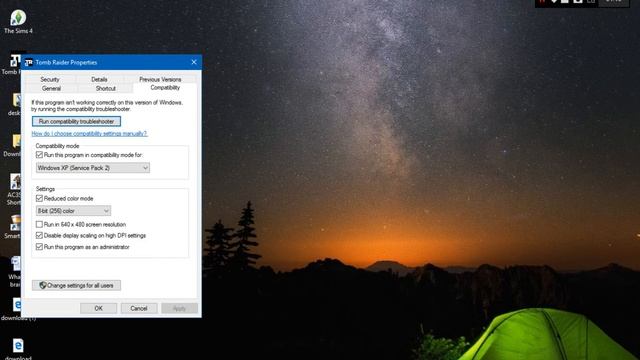Toggle Disable display scaling on high DPI settings
Image resolution: width=640 pixels, height=360 pixels.
(x=39, y=236)
